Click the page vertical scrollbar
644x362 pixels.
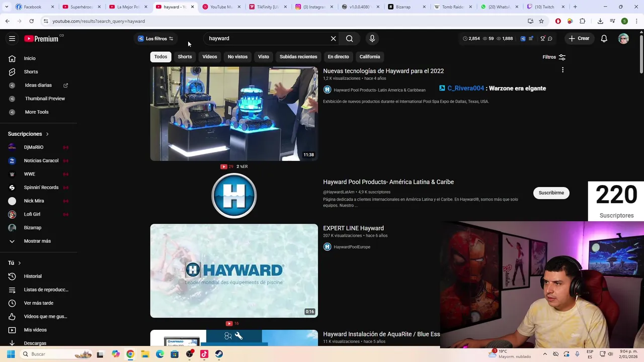[x=641, y=55]
